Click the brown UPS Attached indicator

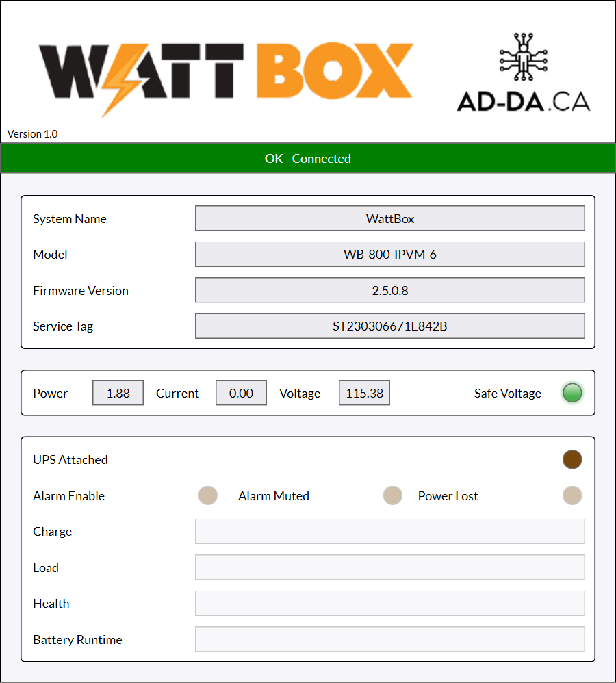pyautogui.click(x=572, y=460)
